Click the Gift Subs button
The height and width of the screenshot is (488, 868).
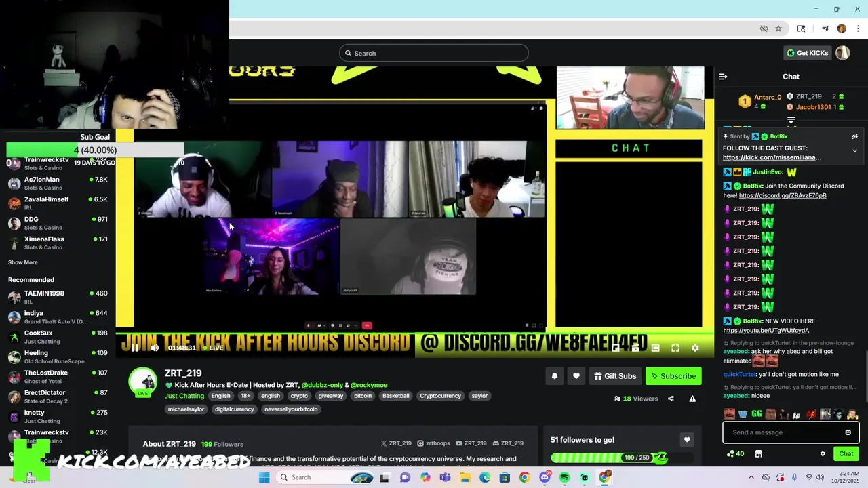[x=615, y=376]
